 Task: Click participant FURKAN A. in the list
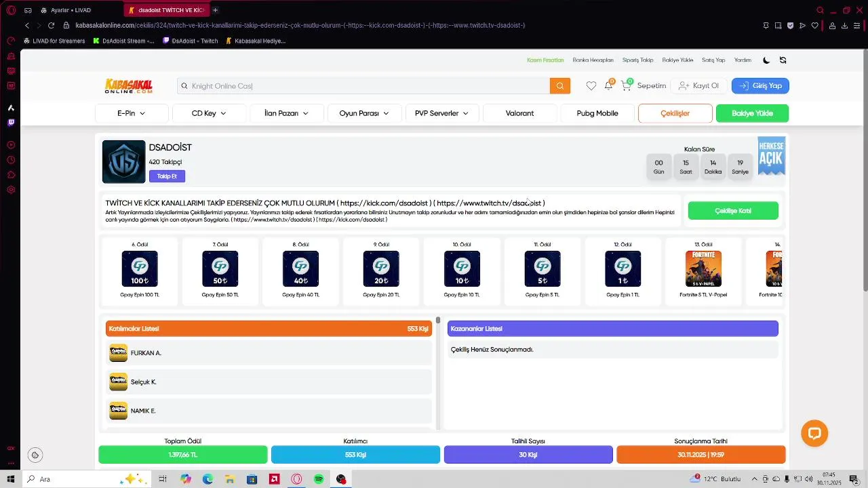(269, 353)
